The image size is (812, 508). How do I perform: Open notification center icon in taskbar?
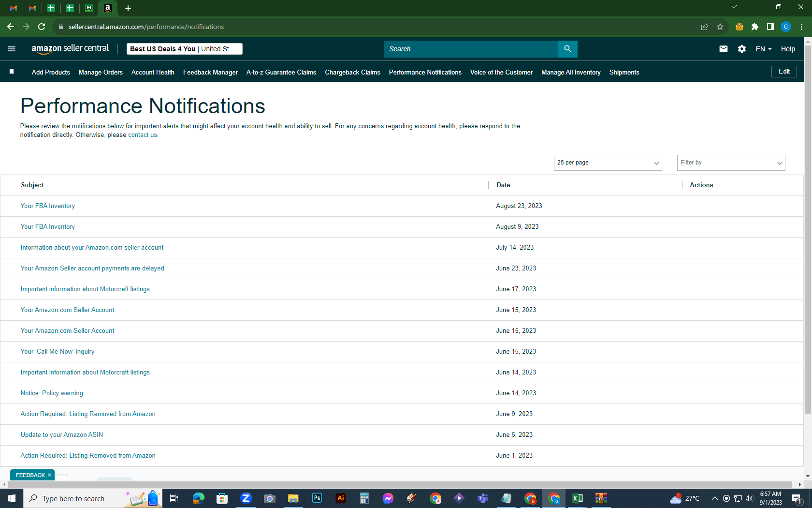point(797,498)
